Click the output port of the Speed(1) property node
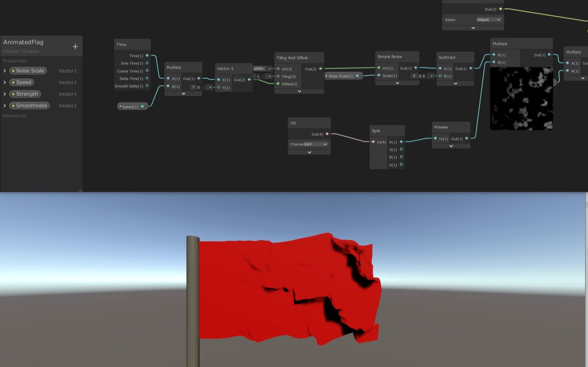588x367 pixels. pyautogui.click(x=143, y=106)
